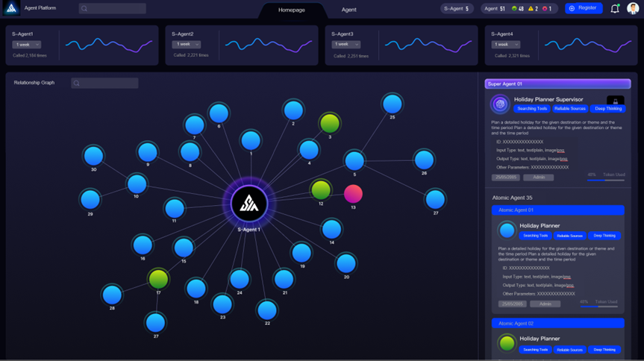Open the notifications bell
This screenshot has width=644, height=361.
pos(615,9)
